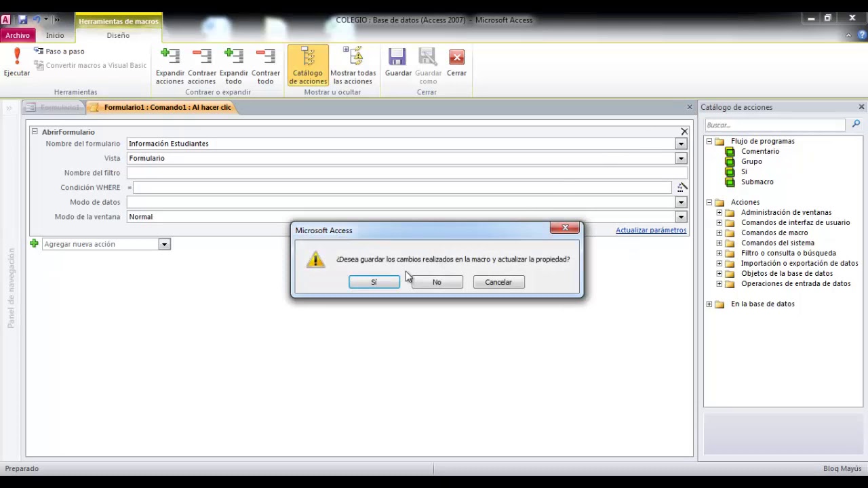
Task: Expand Administración de ventanas folder
Action: (x=719, y=212)
